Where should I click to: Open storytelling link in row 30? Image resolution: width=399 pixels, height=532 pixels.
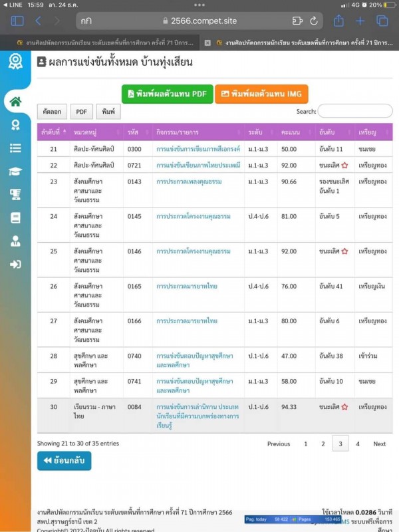pos(198,416)
